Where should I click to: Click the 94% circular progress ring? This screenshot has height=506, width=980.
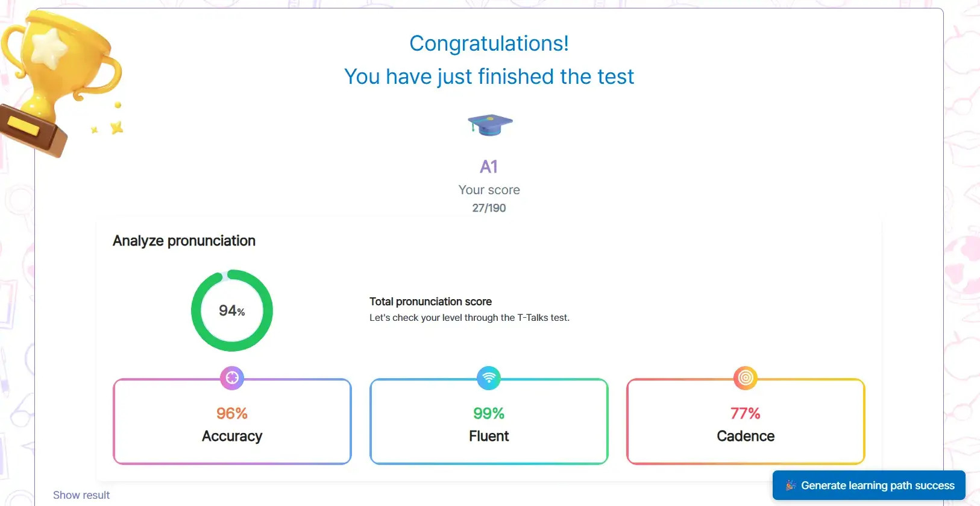(x=232, y=311)
